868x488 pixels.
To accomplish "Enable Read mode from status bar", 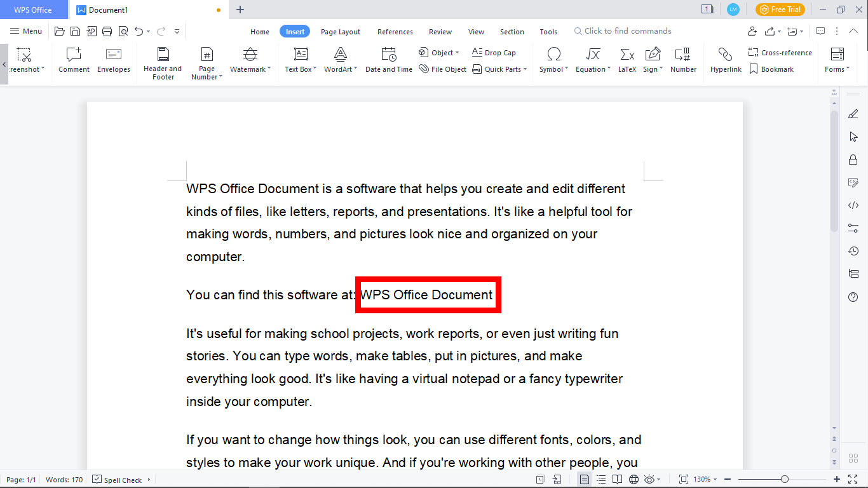I will pos(617,479).
